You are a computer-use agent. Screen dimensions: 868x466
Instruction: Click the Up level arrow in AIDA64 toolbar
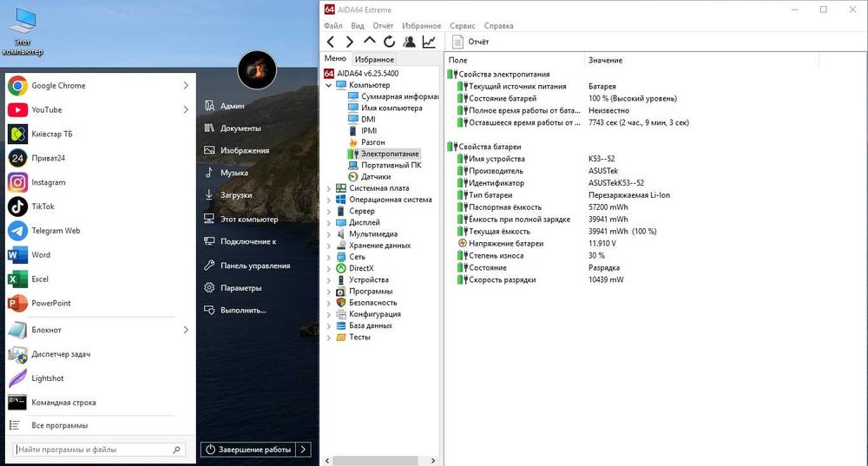click(x=369, y=41)
